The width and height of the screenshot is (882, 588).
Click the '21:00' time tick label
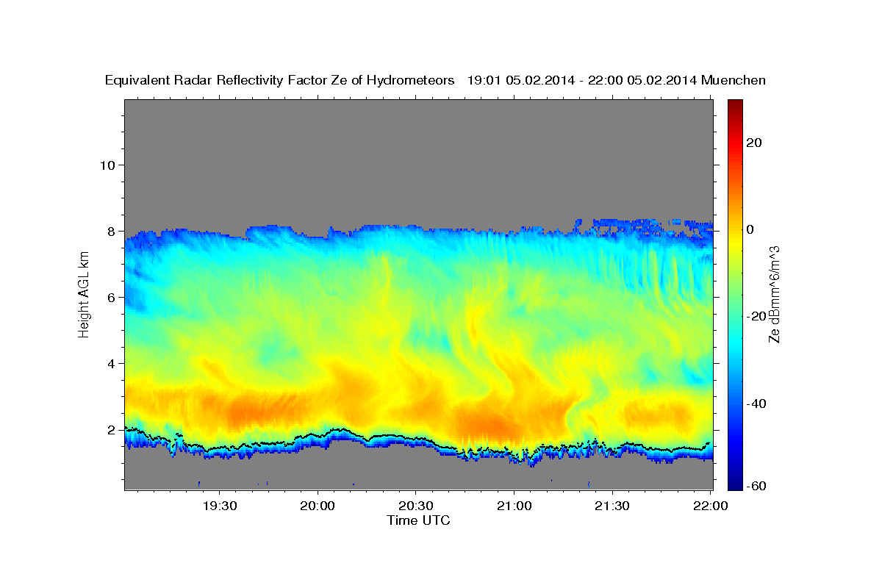[x=514, y=506]
